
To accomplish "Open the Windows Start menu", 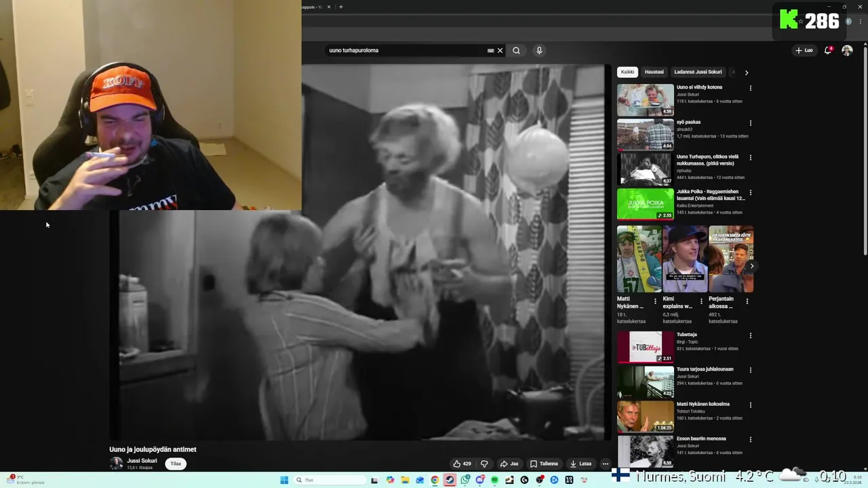I will [284, 480].
